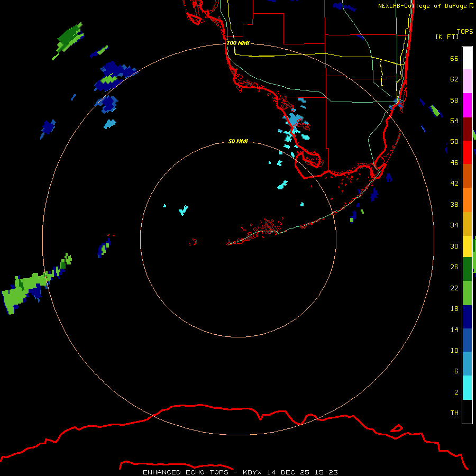The image size is (476, 476).
Task: Click the black TH threshold swatch
Action: 467,411
